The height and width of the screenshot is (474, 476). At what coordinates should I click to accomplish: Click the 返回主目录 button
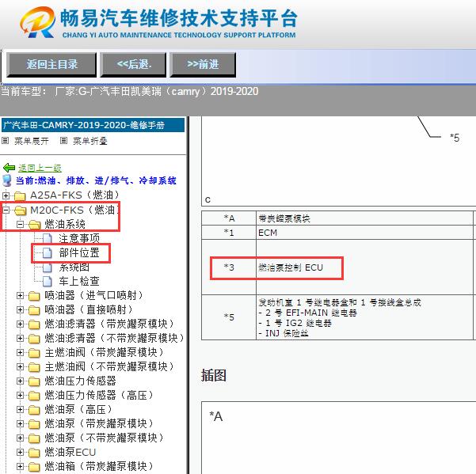pos(51,64)
